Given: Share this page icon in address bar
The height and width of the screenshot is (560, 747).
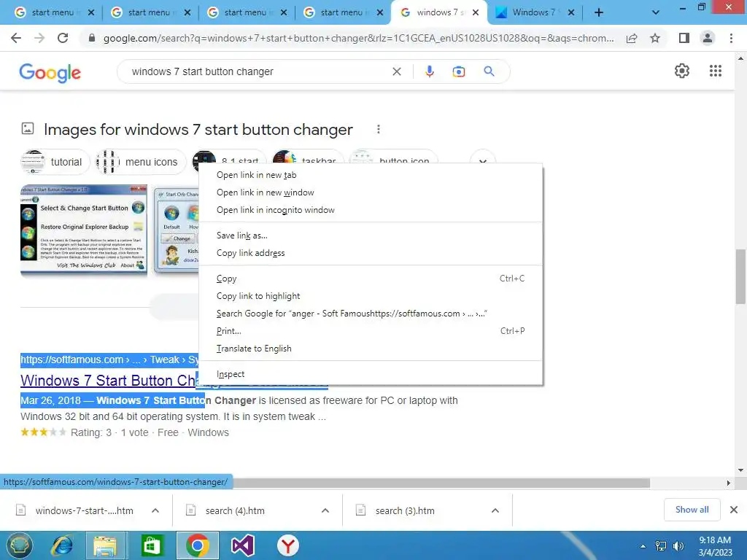Looking at the screenshot, I should point(632,38).
